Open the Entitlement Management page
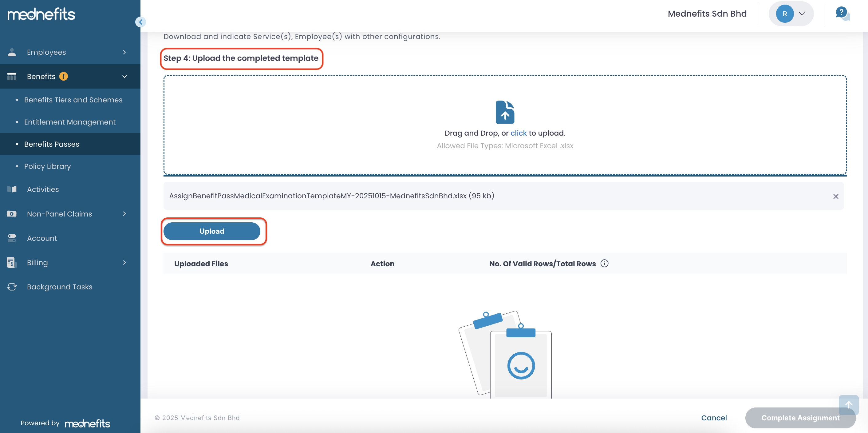This screenshot has height=433, width=868. (x=70, y=122)
